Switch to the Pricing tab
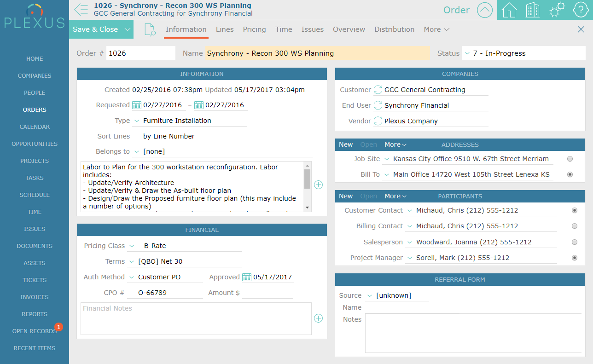 (255, 29)
